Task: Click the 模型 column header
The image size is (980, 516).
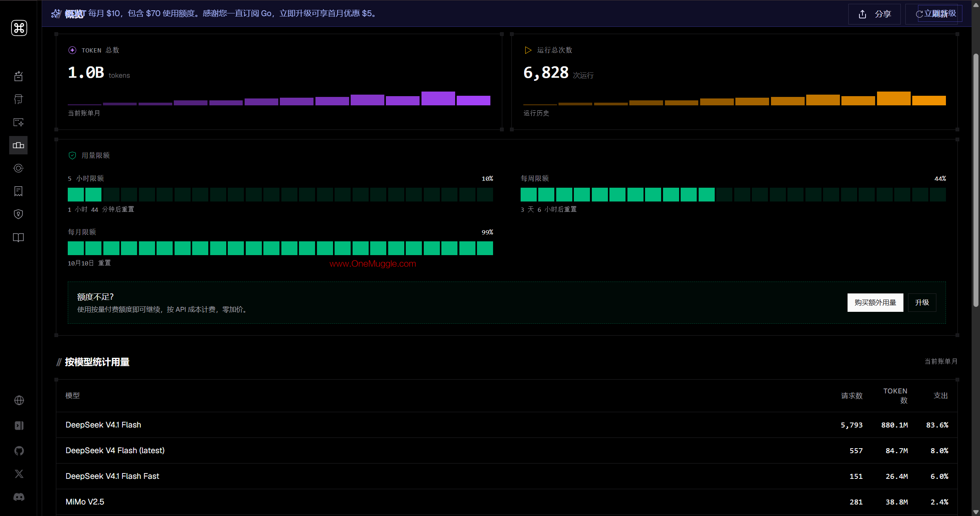Action: pyautogui.click(x=73, y=396)
